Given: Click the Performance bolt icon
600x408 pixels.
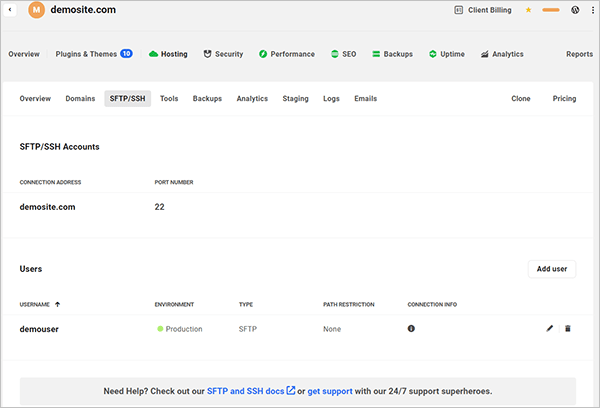Looking at the screenshot, I should 263,54.
